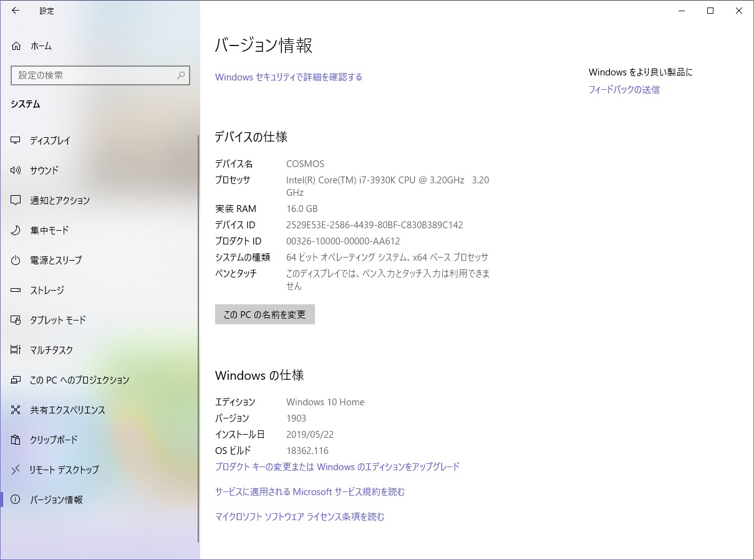Click the About (バージョン情報) info icon
Screen dimensions: 754x560
(16, 500)
